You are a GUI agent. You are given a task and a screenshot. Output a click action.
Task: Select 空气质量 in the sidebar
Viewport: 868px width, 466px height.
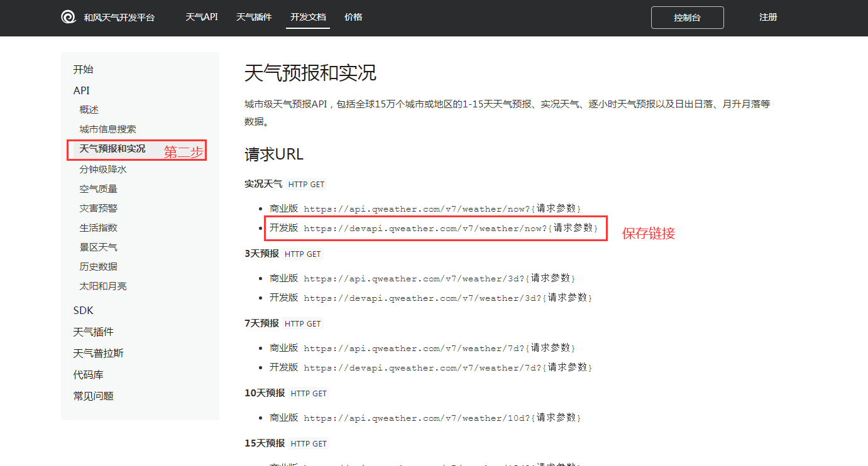pyautogui.click(x=98, y=189)
